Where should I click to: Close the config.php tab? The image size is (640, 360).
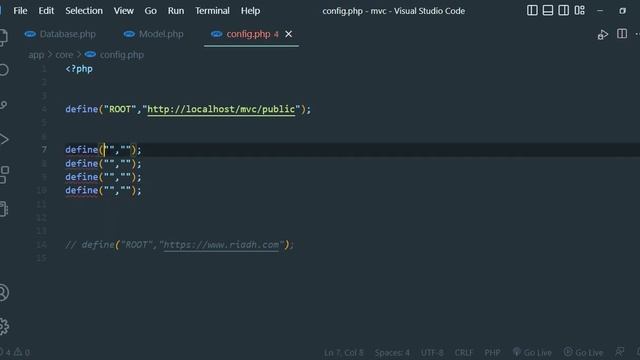click(x=289, y=34)
